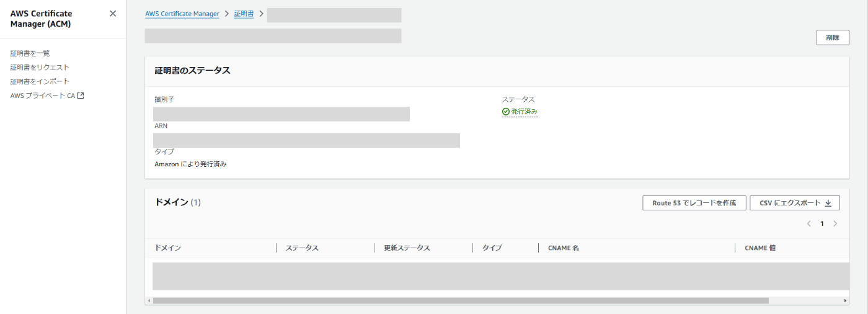Click the ステータス column header

click(302, 248)
